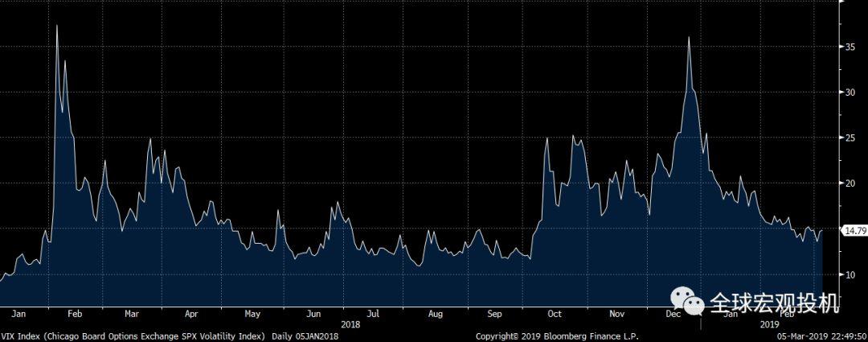Screen dimensions: 868x342
Task: Click the 10 y-axis tick label
Action: point(850,274)
